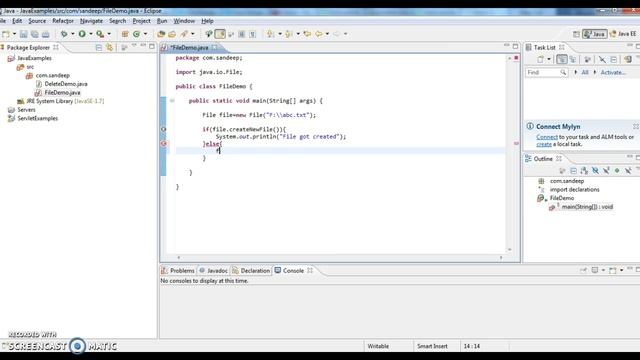
Task: Collapse the main method fold marker
Action: 172,100
